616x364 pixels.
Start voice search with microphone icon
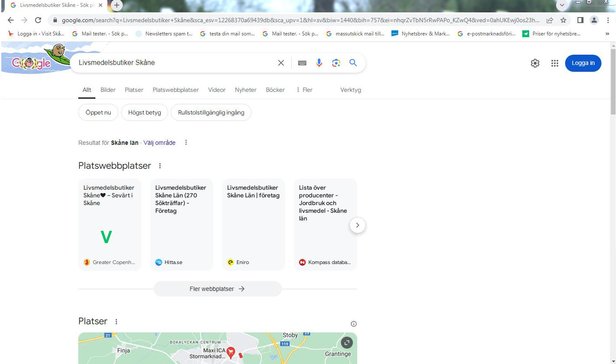(x=319, y=63)
